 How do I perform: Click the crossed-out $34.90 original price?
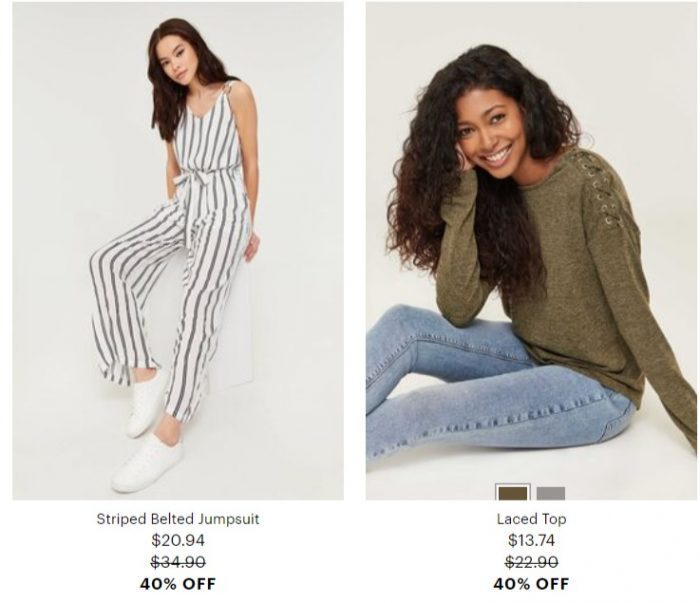pos(178,562)
